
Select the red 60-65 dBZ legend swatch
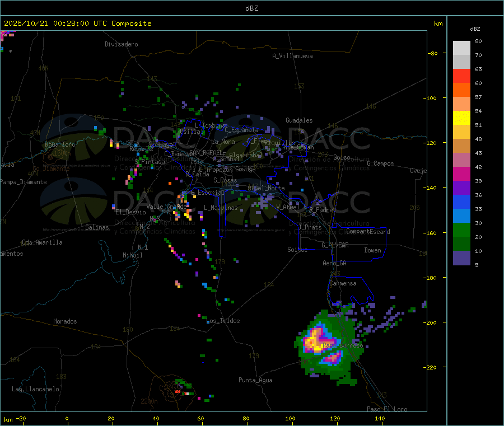(x=461, y=76)
